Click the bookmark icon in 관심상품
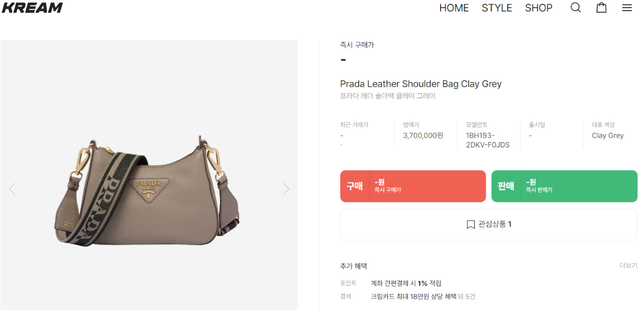644x310 pixels. (471, 225)
